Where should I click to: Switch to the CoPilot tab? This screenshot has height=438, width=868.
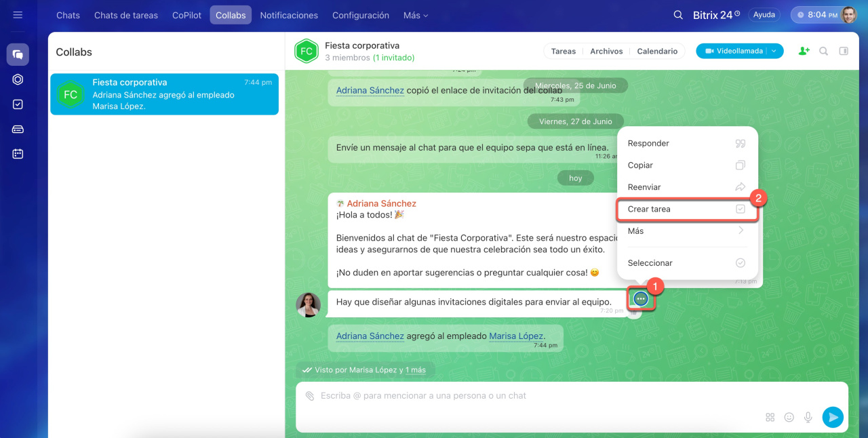(186, 15)
